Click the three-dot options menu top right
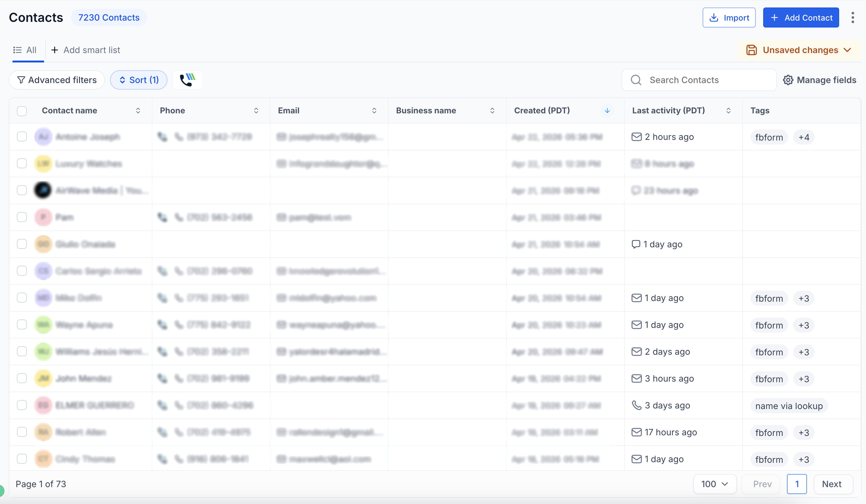The height and width of the screenshot is (504, 866). tap(853, 17)
